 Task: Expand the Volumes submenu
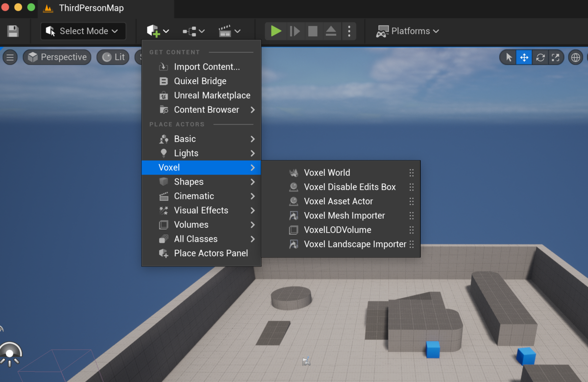[201, 225]
